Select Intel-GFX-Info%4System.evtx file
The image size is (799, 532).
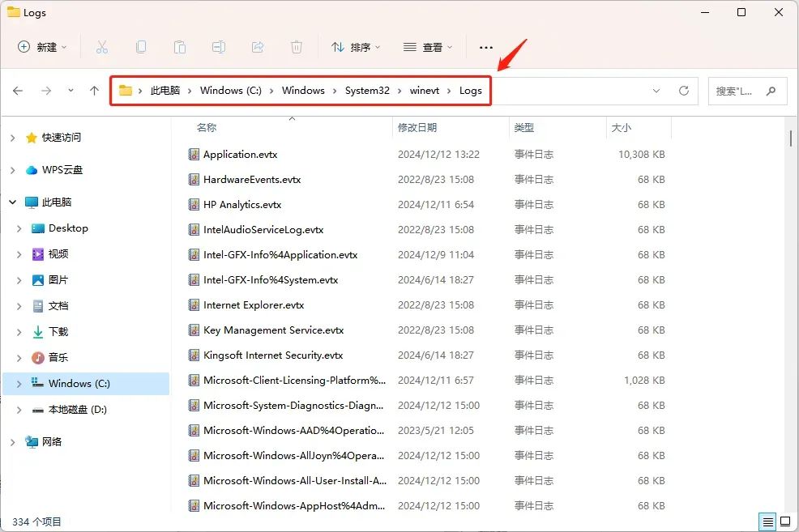click(271, 280)
